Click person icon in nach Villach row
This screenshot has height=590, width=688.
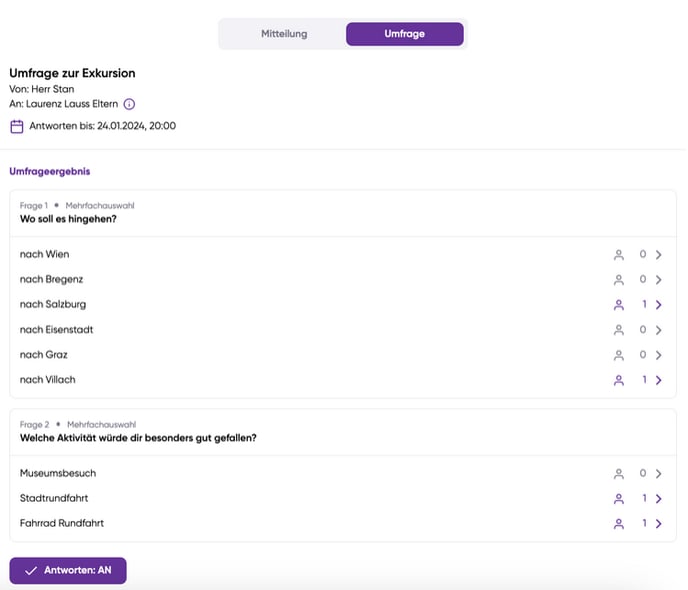coord(618,380)
